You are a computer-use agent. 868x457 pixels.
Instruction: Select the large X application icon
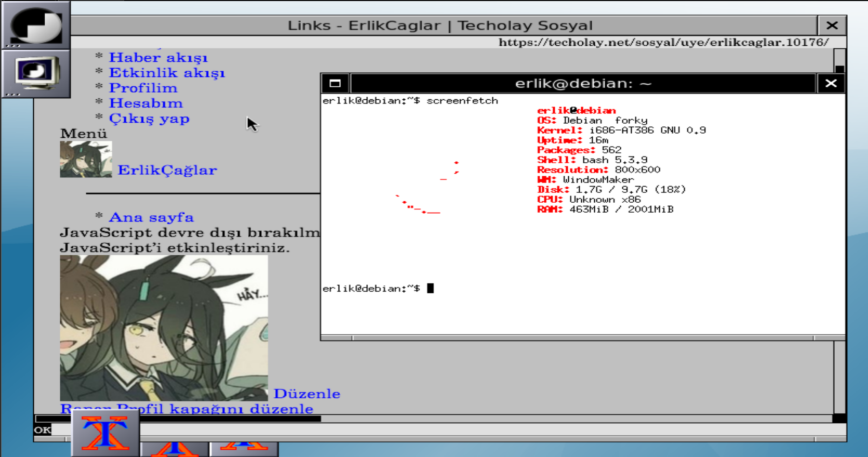click(105, 433)
